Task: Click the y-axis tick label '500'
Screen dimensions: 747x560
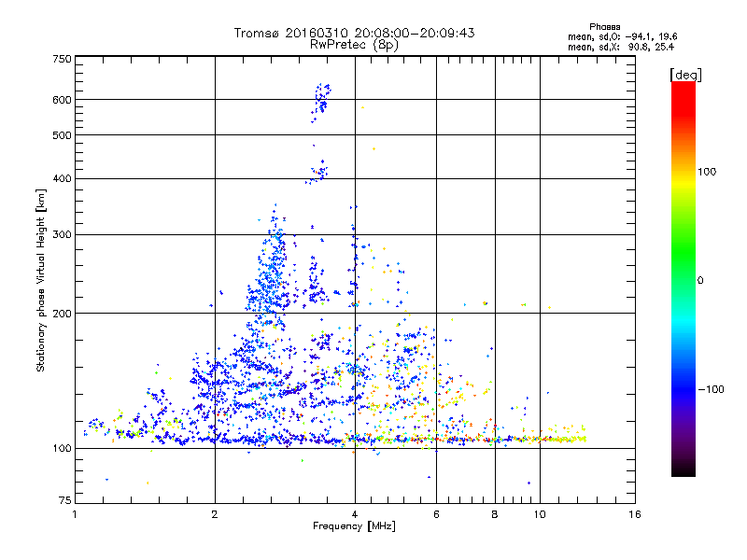Action: click(x=63, y=135)
